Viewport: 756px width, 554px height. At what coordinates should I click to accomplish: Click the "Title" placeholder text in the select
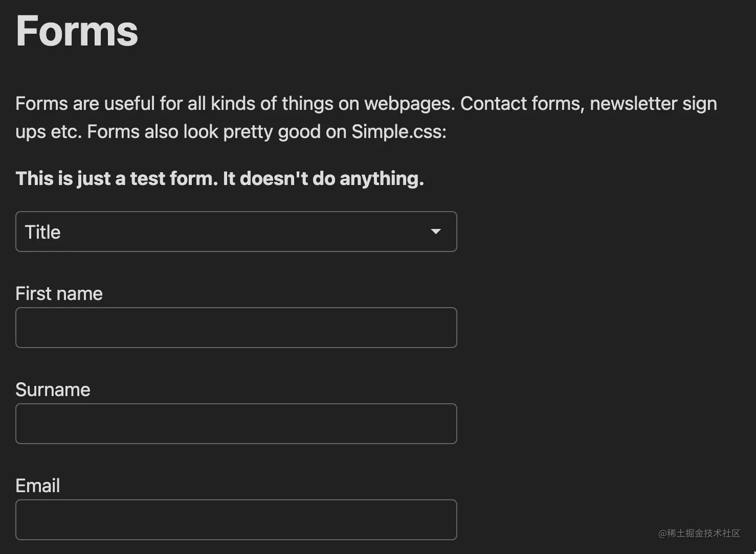[42, 232]
